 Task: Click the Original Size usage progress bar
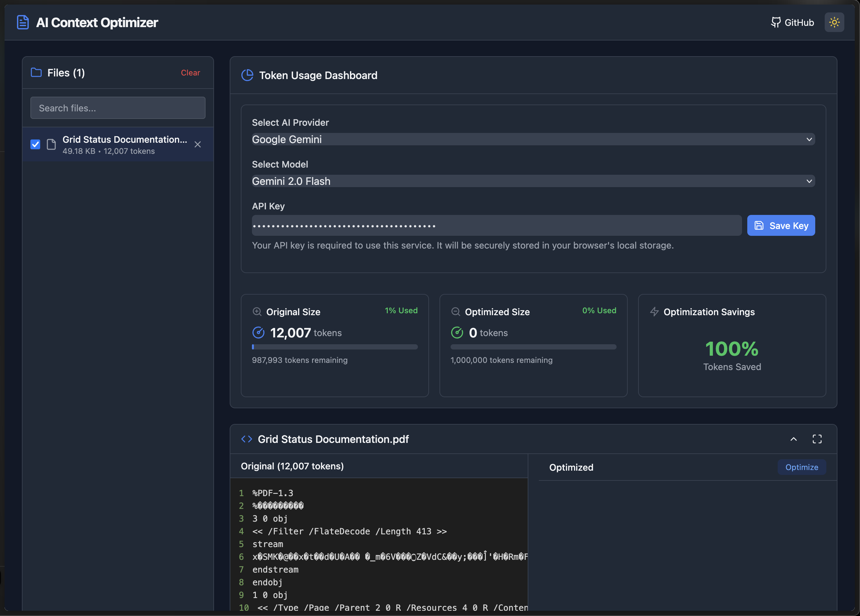tap(335, 347)
